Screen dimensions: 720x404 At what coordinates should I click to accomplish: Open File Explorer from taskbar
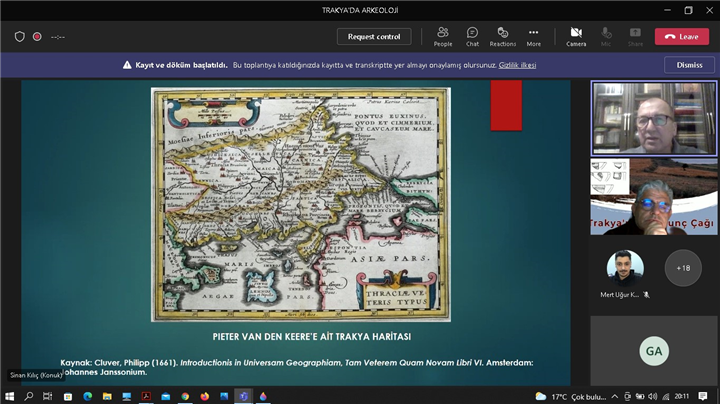pos(107,396)
